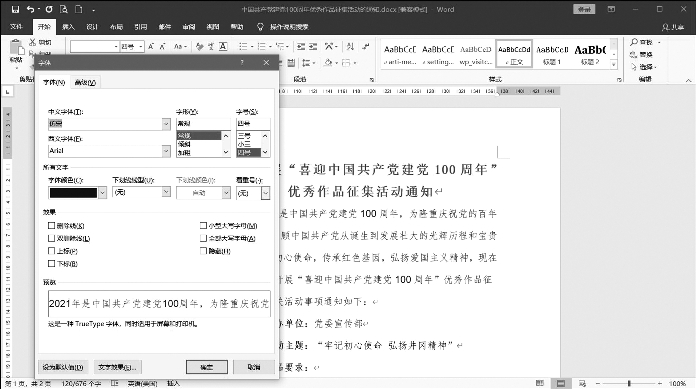Toggle the Small caps checkbox
The width and height of the screenshot is (696, 389).
point(203,226)
